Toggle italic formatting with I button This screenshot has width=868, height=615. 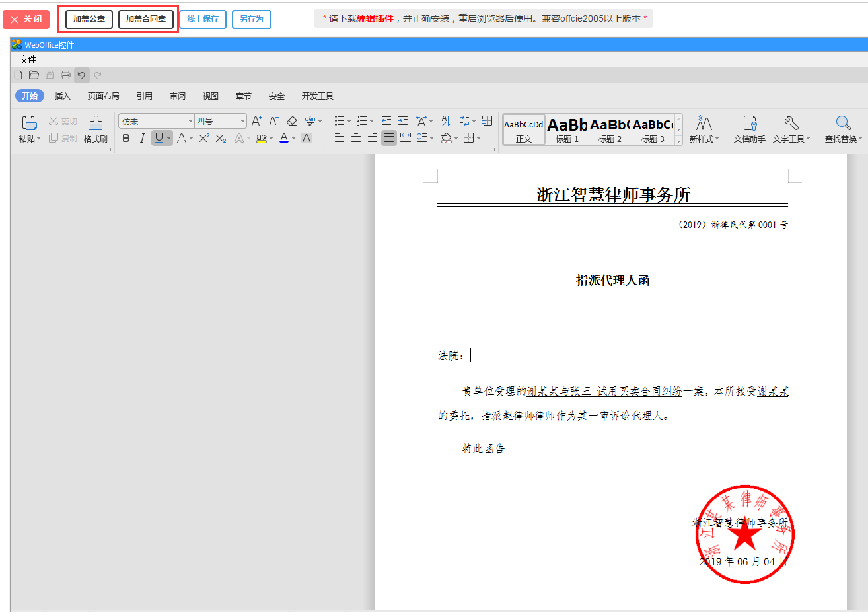point(142,138)
